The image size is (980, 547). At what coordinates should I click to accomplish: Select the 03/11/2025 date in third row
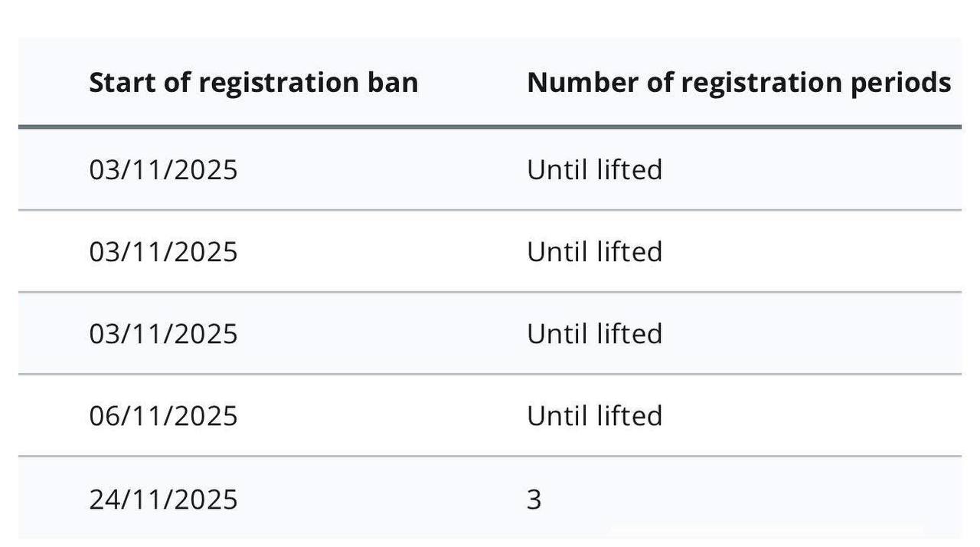(x=163, y=334)
